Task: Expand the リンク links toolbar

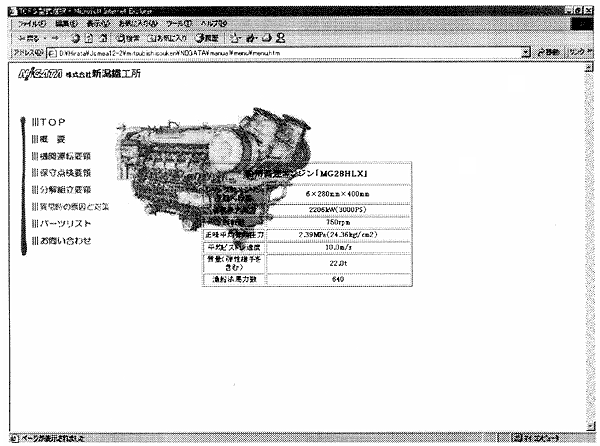Action: [x=579, y=52]
